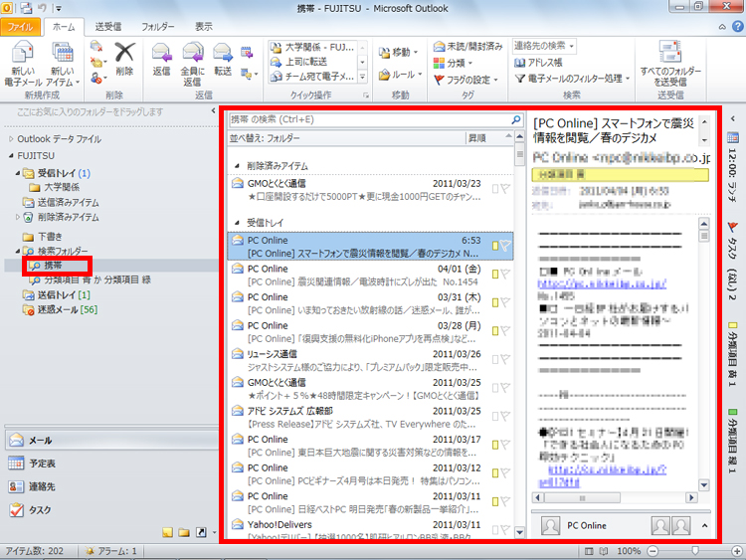The height and width of the screenshot is (560, 746).
Task: Click the Forward (転送) icon
Action: pos(223,53)
